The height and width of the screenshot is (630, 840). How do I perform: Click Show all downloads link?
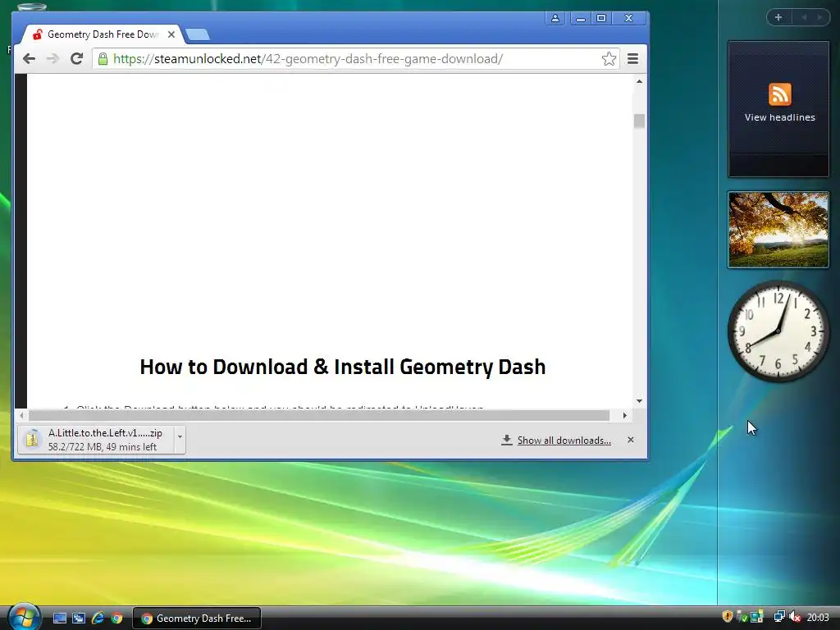pyautogui.click(x=564, y=441)
